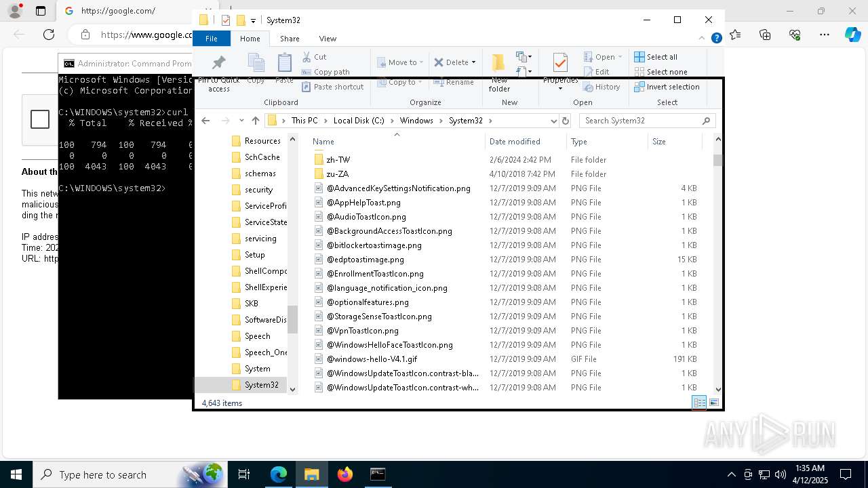
Task: Switch to the View ribbon tab
Action: (328, 39)
